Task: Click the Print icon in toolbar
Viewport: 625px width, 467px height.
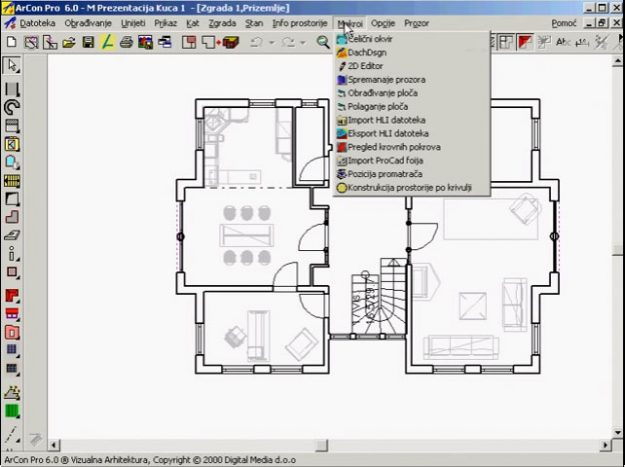Action: [126, 42]
